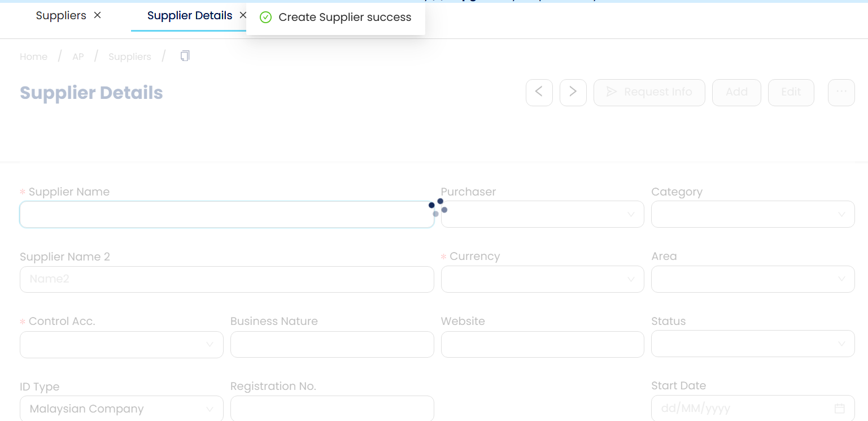Close the Supplier Details tab
Screen dimensions: 868x421
point(243,15)
